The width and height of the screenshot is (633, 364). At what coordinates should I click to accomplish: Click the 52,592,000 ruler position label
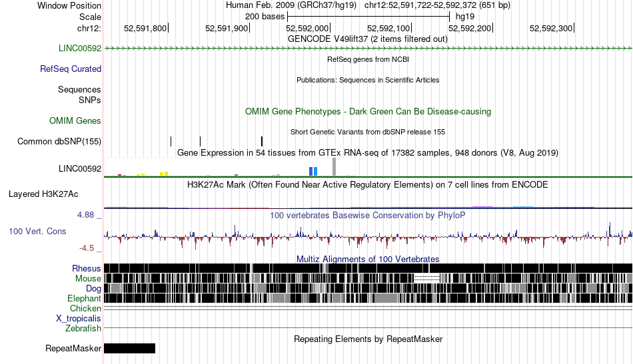point(307,29)
